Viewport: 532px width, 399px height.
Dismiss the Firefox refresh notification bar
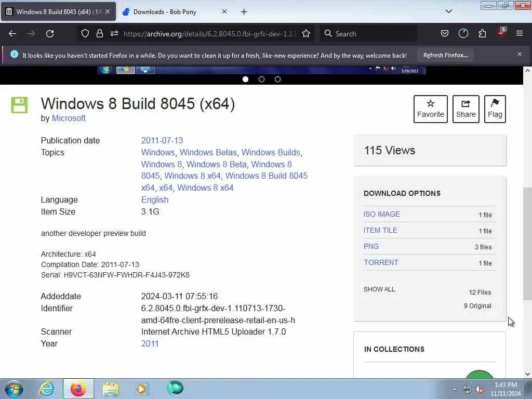coord(520,54)
